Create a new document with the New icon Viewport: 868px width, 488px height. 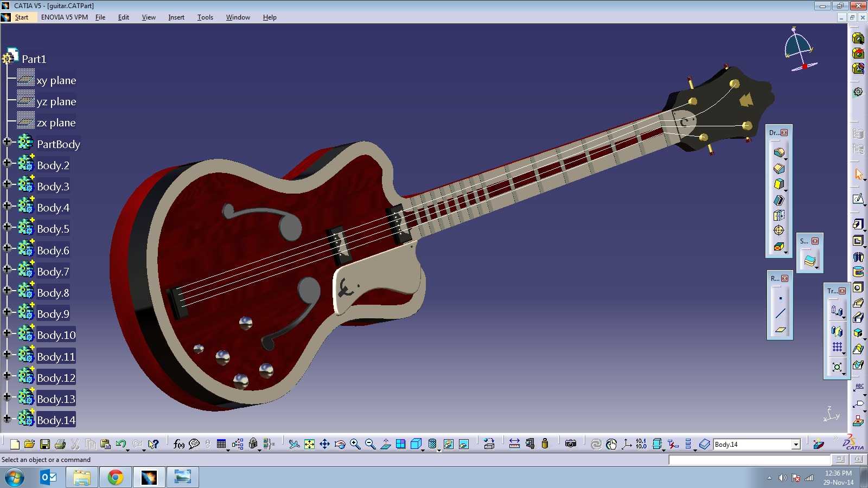pyautogui.click(x=15, y=444)
